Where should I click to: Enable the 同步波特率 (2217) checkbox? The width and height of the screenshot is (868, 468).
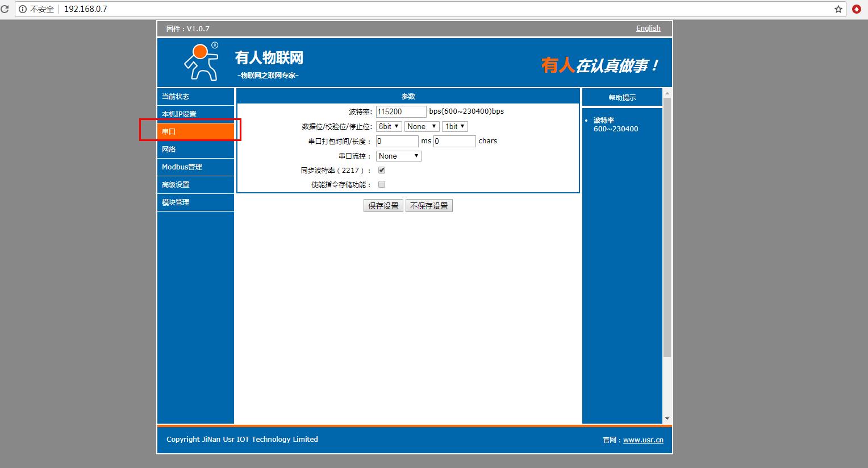click(382, 170)
